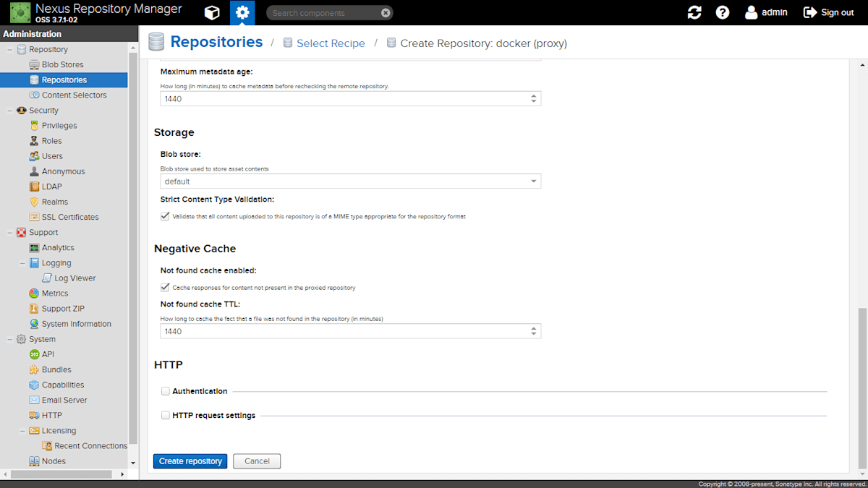The height and width of the screenshot is (488, 868).
Task: Uncheck Not found cache enabled checkbox
Action: pyautogui.click(x=165, y=287)
